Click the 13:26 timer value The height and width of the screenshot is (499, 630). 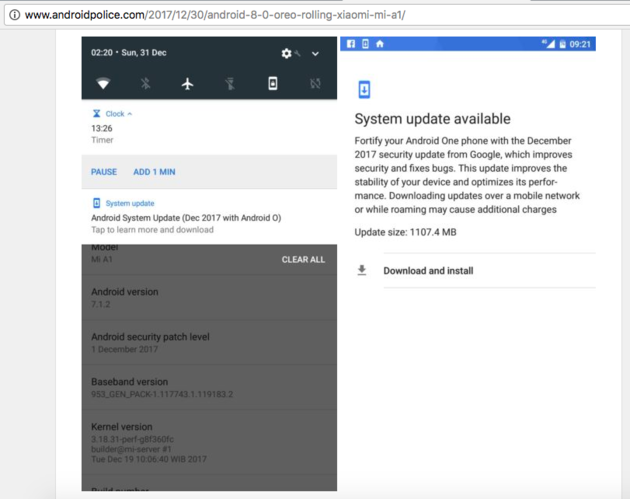102,128
